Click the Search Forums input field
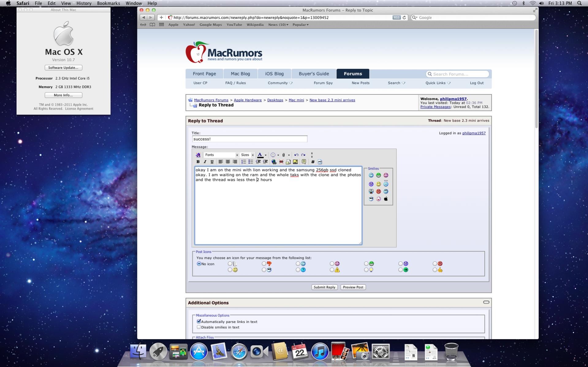This screenshot has width=588, height=367. coord(457,74)
